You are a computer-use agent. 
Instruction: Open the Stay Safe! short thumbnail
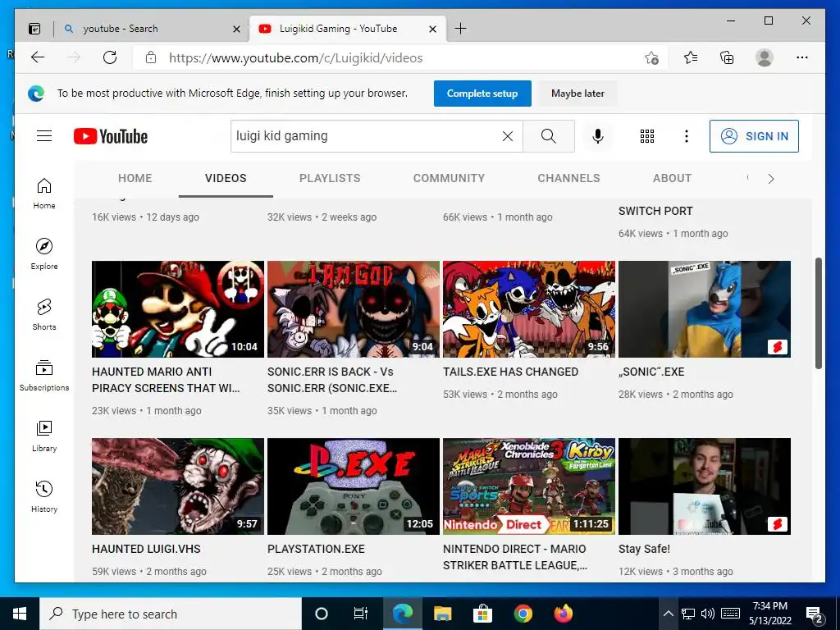[x=705, y=486]
